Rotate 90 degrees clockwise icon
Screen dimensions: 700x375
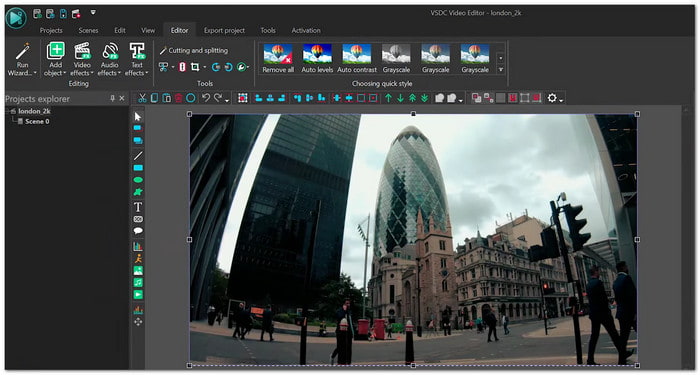point(228,67)
